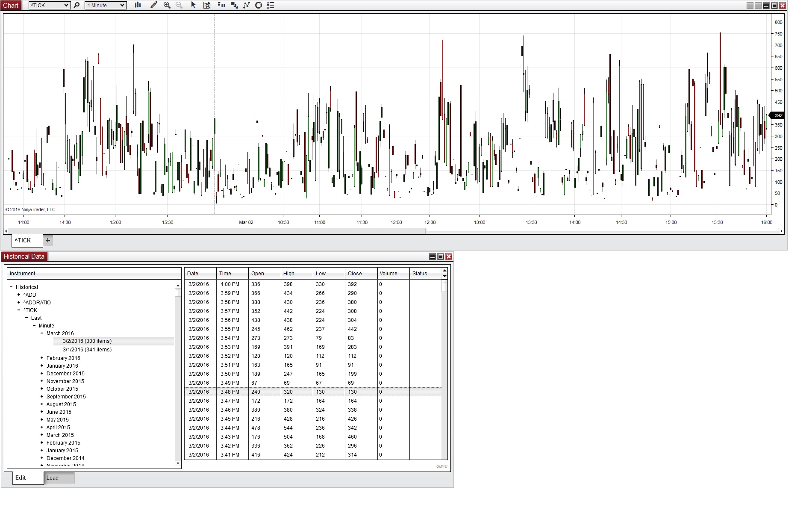Click the instrument tree scrollbar thumb
Image resolution: width=812 pixels, height=513 pixels.
pos(178,292)
